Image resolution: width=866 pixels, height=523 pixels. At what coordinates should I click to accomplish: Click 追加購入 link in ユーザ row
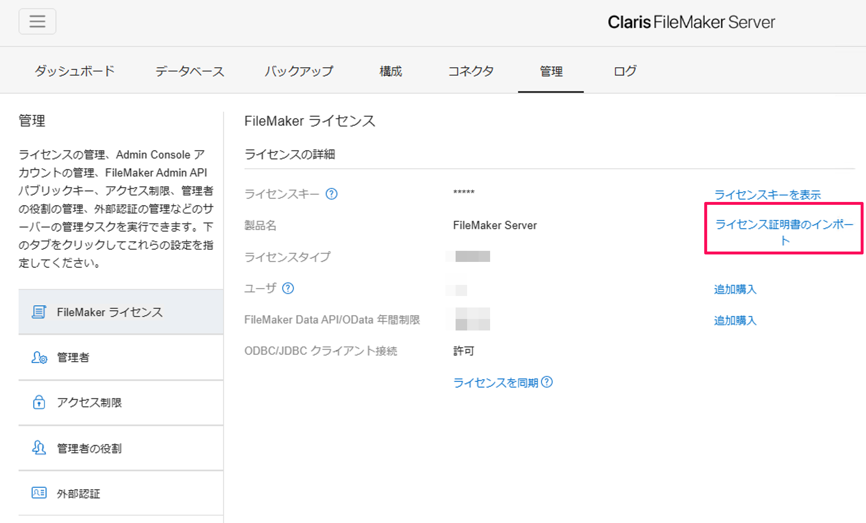click(735, 289)
